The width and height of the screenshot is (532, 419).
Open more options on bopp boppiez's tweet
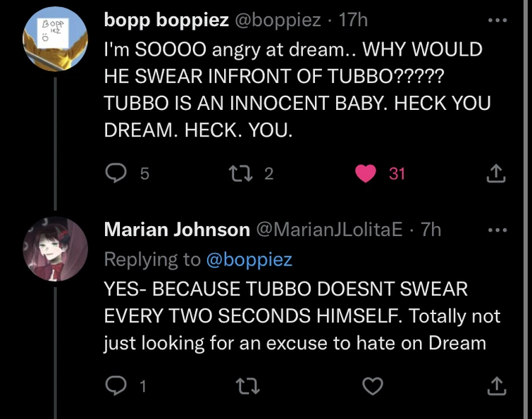497,20
